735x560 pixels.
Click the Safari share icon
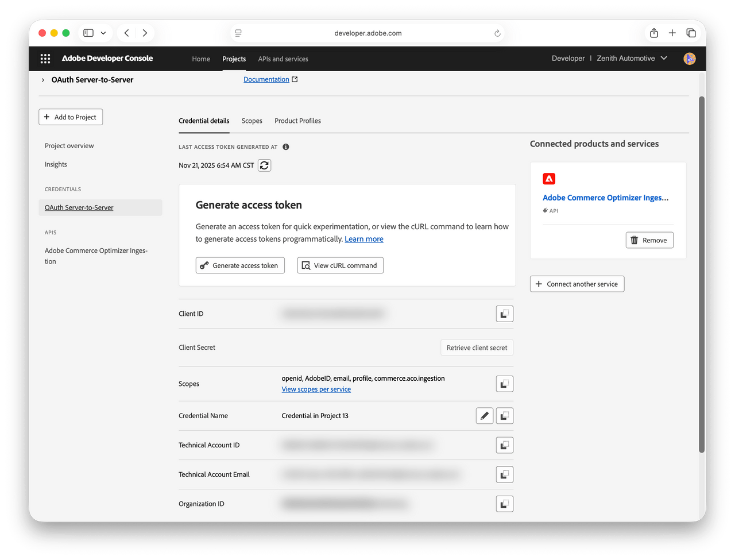[653, 33]
